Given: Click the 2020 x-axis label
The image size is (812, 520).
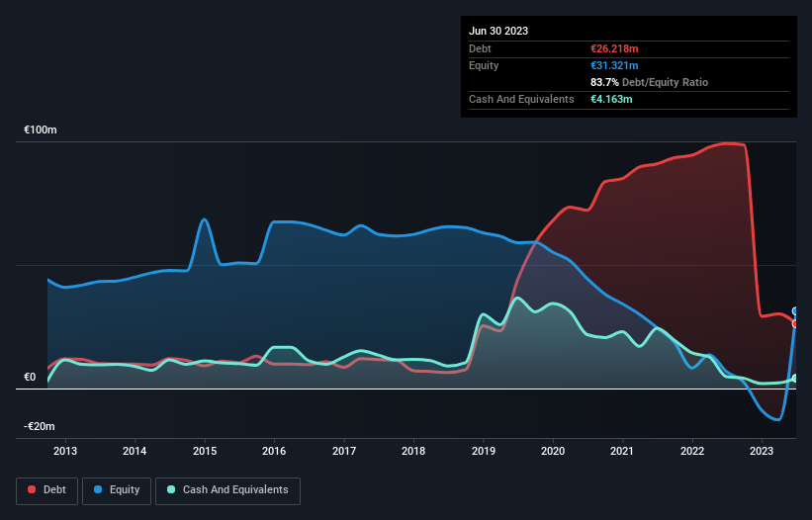Looking at the screenshot, I should [553, 451].
